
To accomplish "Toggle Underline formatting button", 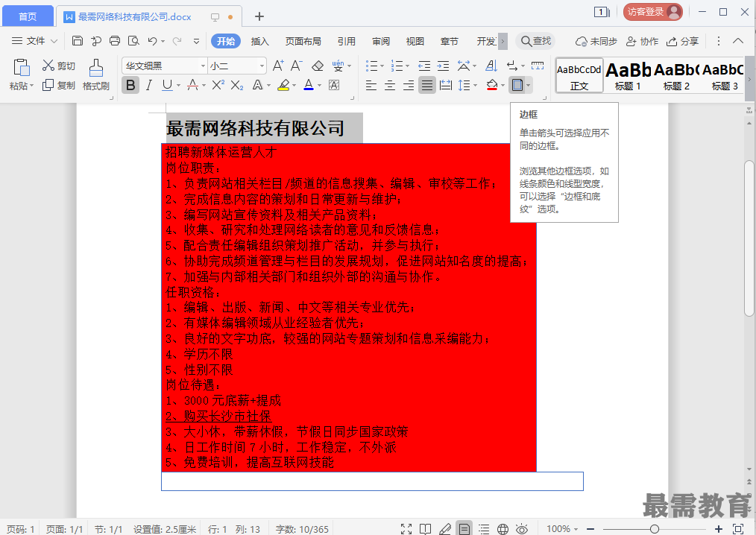I will pos(167,85).
